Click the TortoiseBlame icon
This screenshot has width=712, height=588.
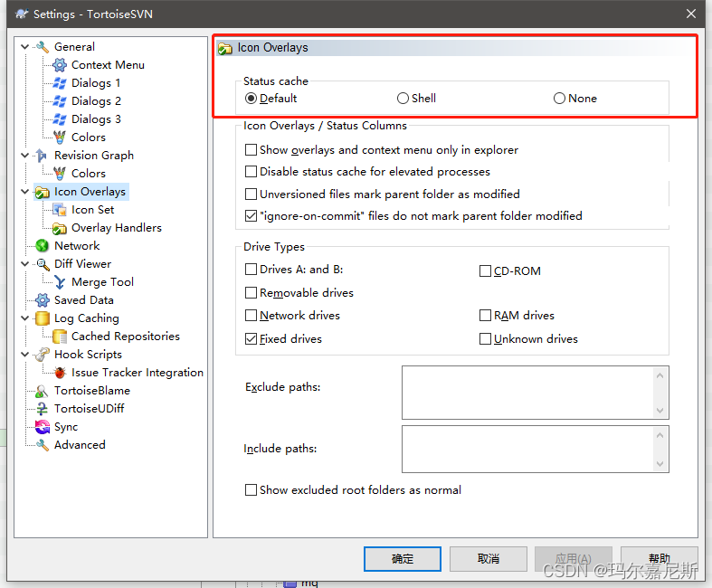[43, 391]
